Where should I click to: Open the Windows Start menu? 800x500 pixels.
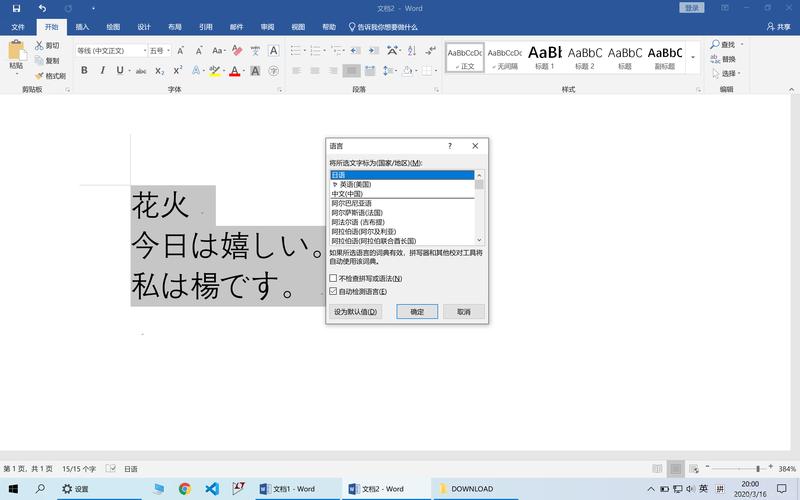pos(13,489)
